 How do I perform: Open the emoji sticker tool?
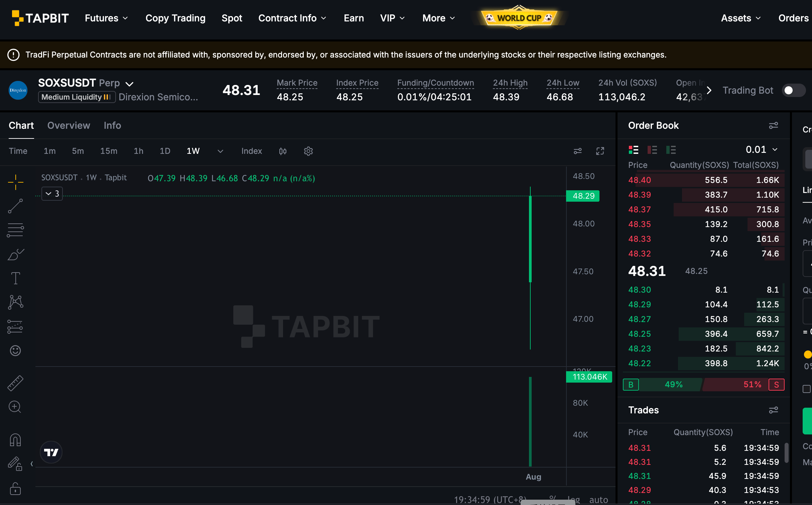click(x=15, y=350)
